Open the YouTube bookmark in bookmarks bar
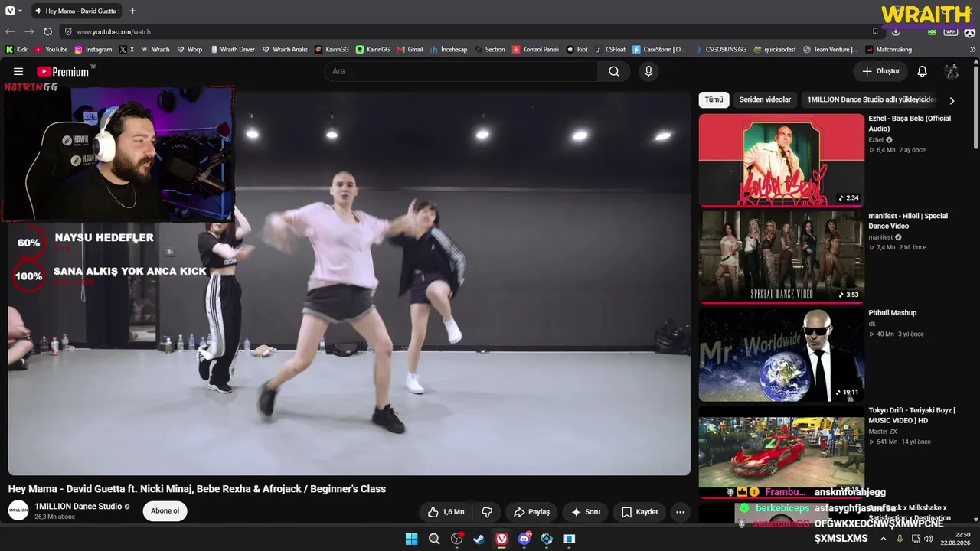 tap(51, 50)
